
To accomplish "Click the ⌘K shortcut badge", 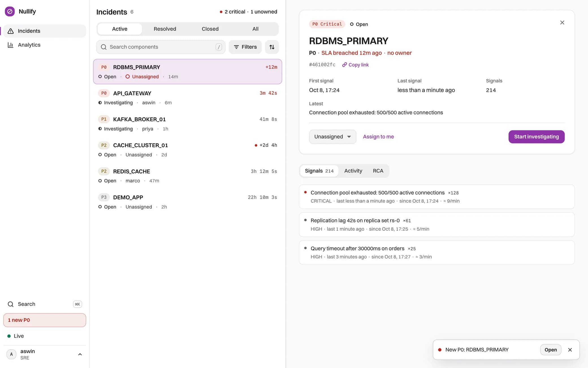I will tap(77, 304).
